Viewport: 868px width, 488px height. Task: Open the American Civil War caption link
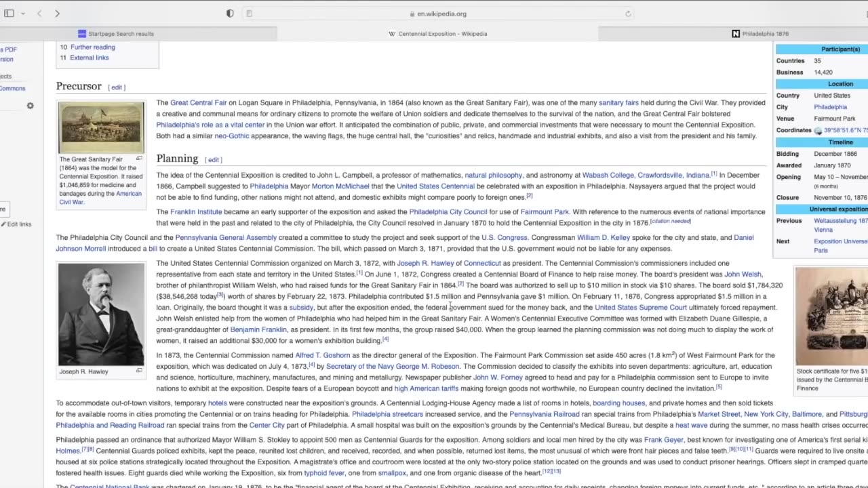pos(100,198)
